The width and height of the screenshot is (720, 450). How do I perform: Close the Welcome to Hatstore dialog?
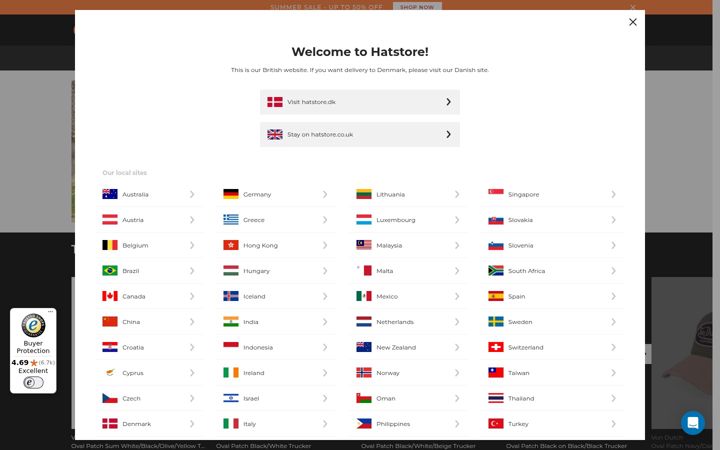click(x=632, y=22)
